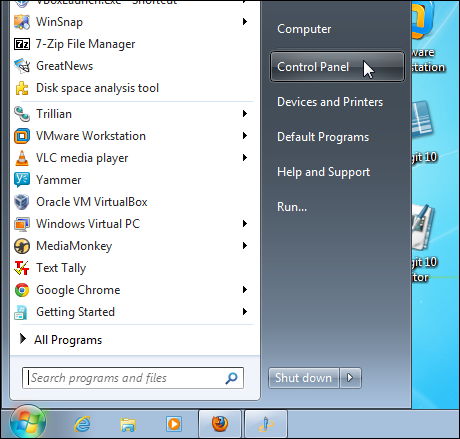
Task: Open Yammer from program list
Action: (x=133, y=180)
